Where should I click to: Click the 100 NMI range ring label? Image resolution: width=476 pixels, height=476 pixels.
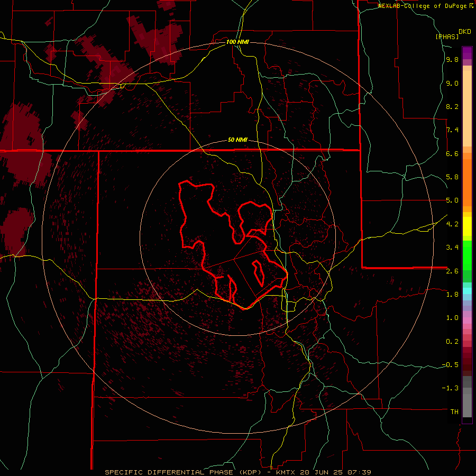coord(237,42)
